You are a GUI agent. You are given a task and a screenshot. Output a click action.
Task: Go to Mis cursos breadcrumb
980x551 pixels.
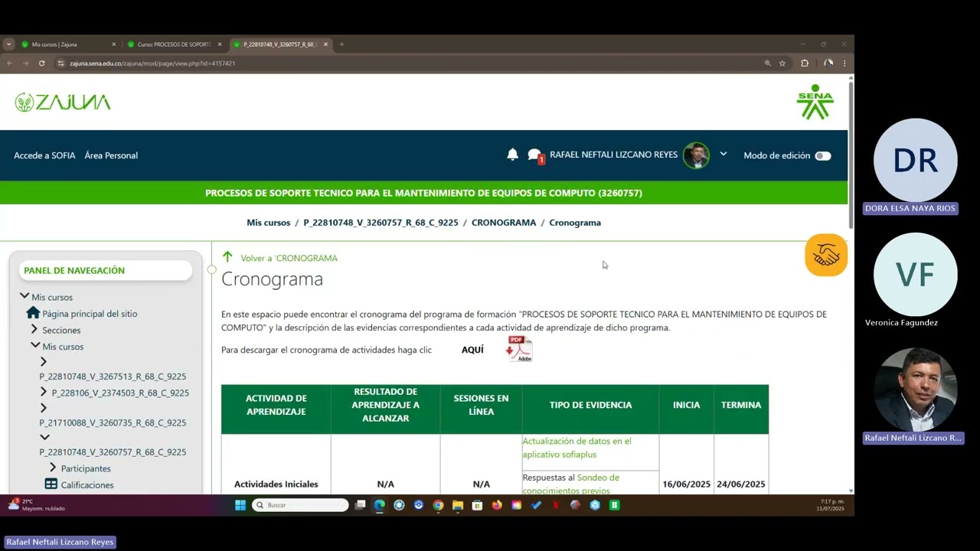(x=269, y=223)
